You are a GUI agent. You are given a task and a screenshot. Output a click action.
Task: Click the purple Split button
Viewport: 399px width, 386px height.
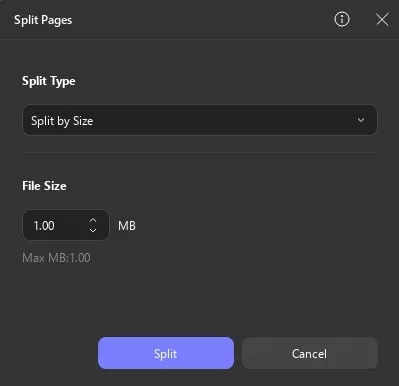(x=166, y=353)
